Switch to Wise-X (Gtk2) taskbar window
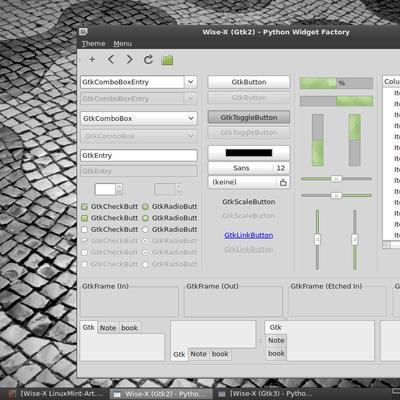 161,394
